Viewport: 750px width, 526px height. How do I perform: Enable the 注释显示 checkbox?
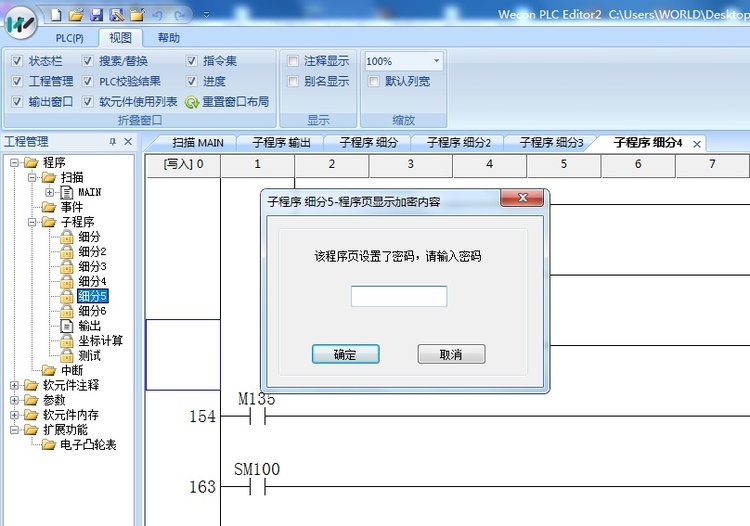[293, 61]
